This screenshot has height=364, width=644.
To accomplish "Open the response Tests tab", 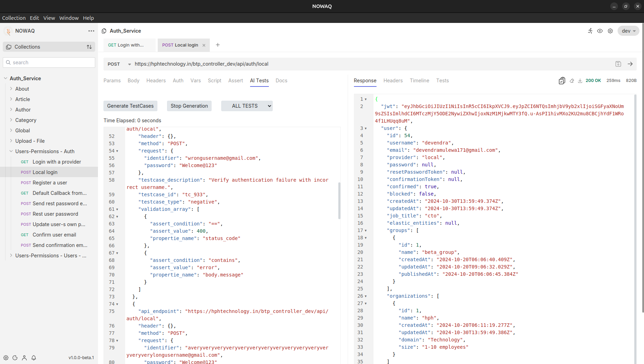I will [443, 81].
